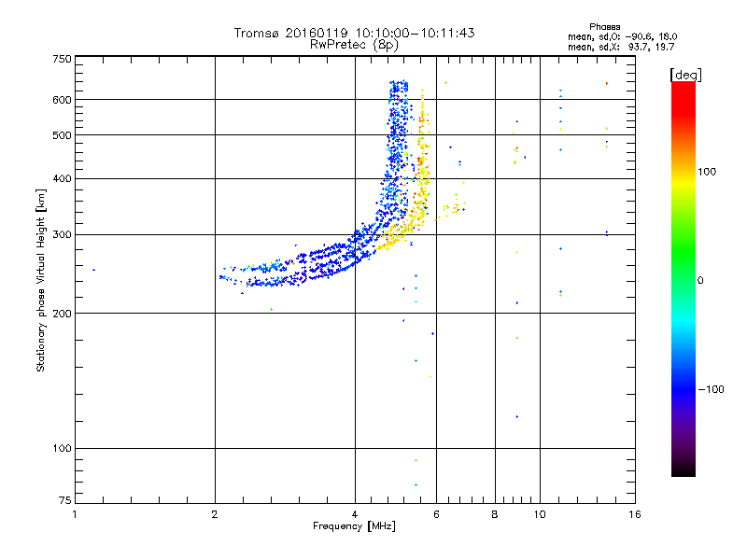Click the 'RwPretec (8p)' subtitle

pos(354,45)
